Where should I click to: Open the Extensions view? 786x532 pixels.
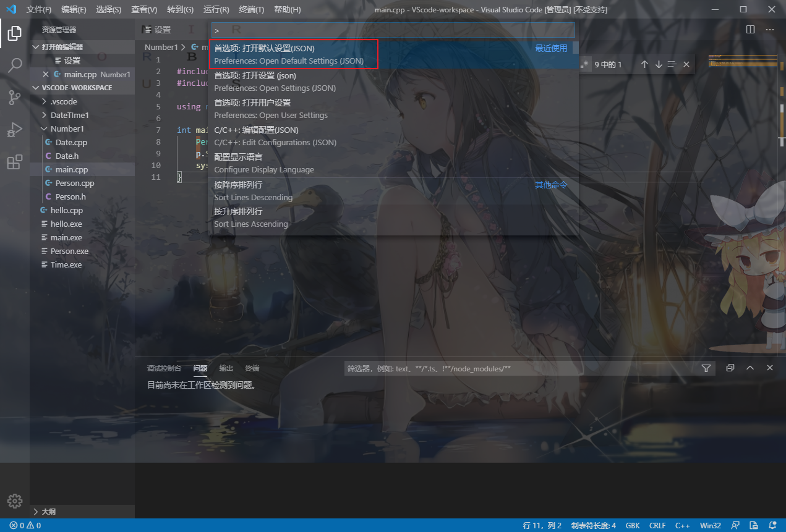pos(15,162)
